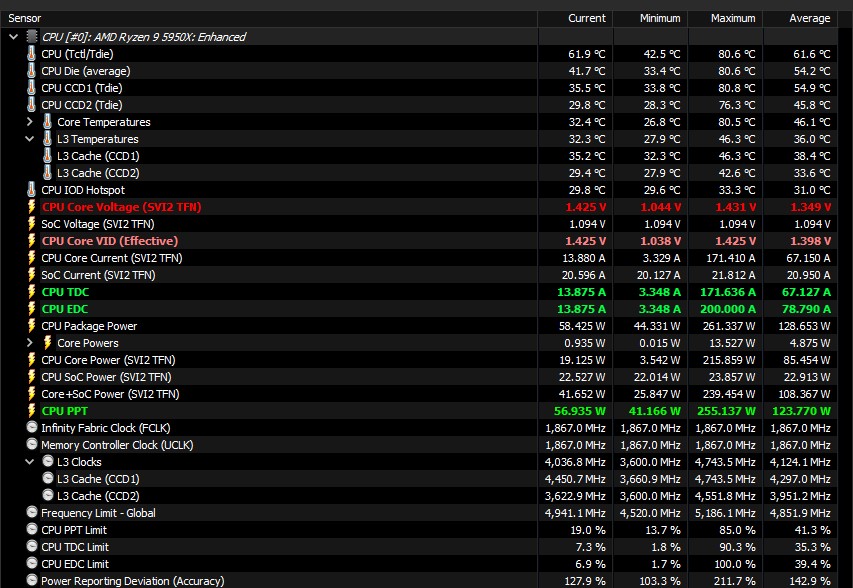
Task: Click clock icon of L3 Cache (CCD2) clock row
Action: pos(48,495)
